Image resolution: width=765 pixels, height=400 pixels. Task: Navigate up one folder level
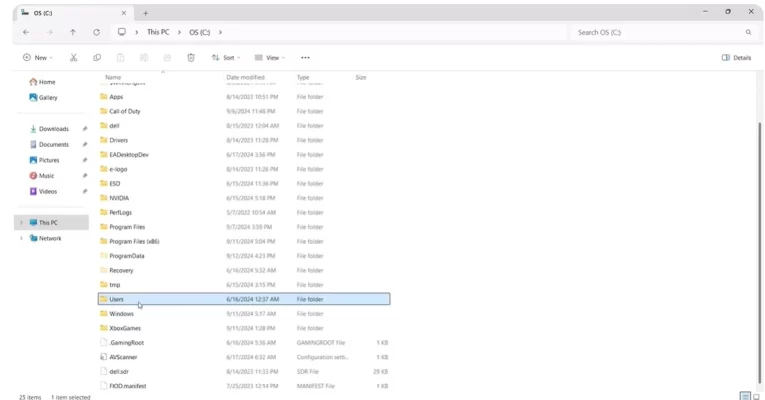pos(73,32)
